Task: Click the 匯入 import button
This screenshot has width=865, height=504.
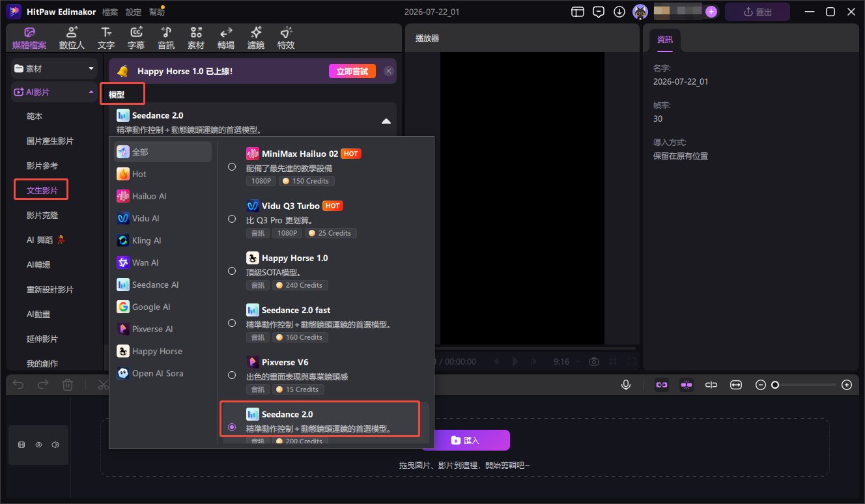Action: point(465,441)
